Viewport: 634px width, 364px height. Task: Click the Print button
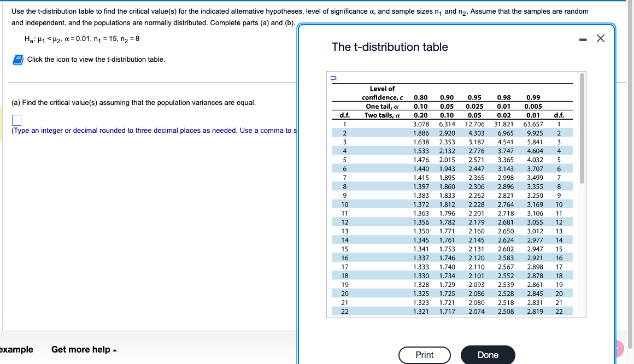click(425, 355)
